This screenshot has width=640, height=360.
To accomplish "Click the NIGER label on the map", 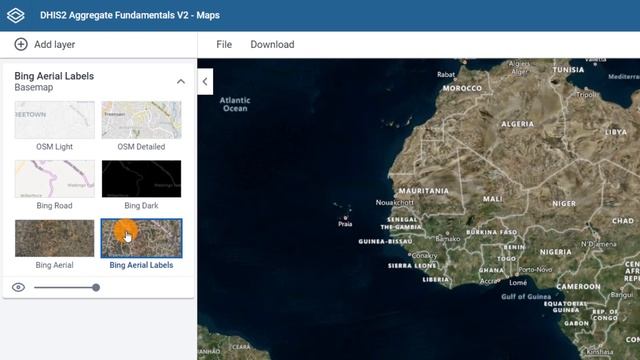I will 564,203.
